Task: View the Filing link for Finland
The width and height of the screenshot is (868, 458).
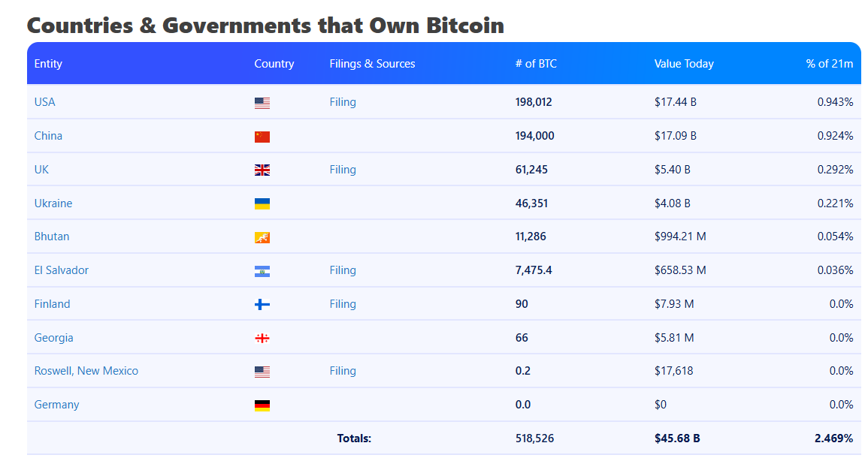Action: 343,304
